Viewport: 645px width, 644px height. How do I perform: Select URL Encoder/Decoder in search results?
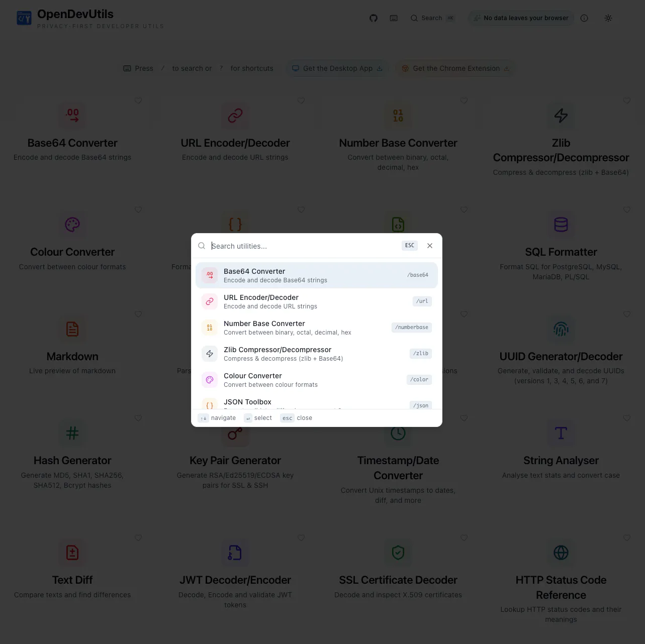(x=317, y=301)
